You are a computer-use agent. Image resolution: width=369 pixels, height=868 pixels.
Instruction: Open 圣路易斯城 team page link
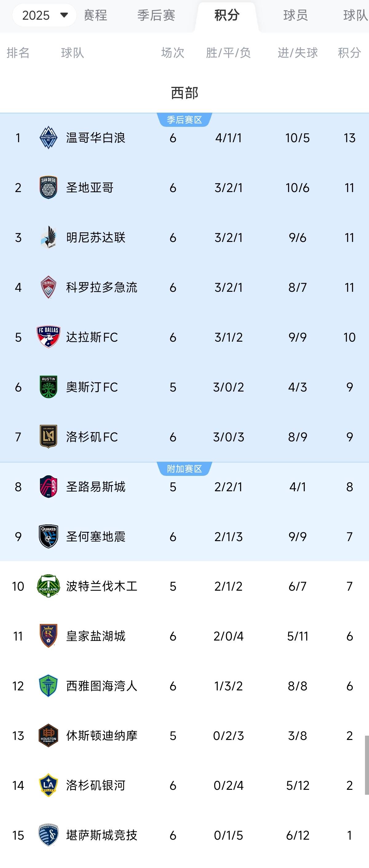[96, 487]
